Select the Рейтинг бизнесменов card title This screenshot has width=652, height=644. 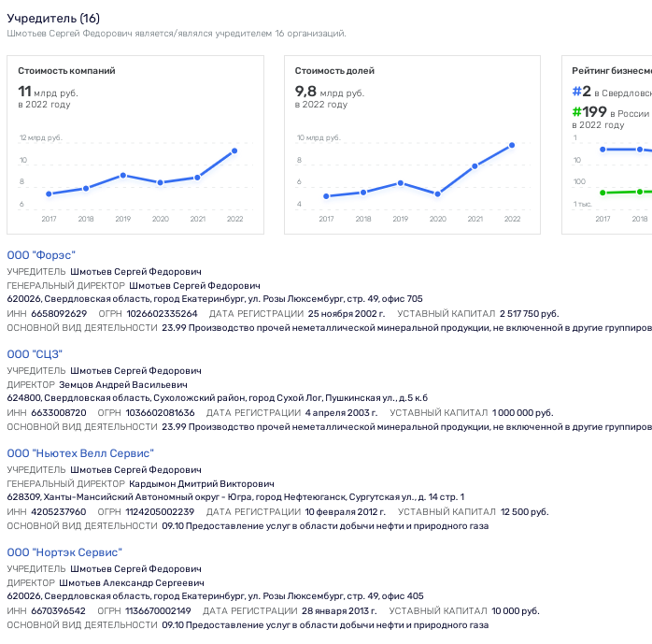612,71
